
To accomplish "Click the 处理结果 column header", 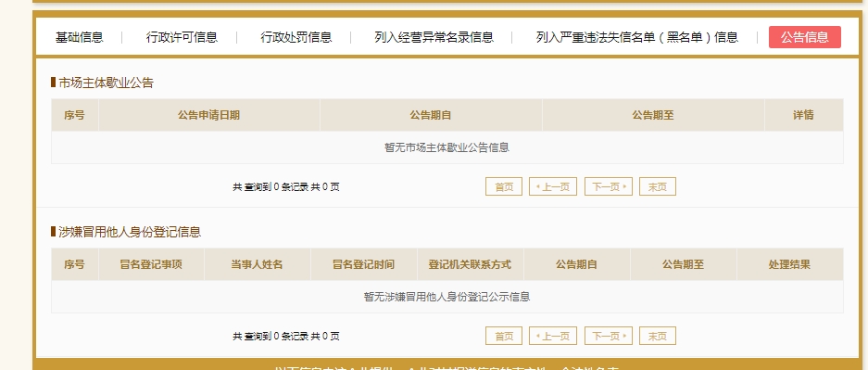I will pyautogui.click(x=790, y=264).
